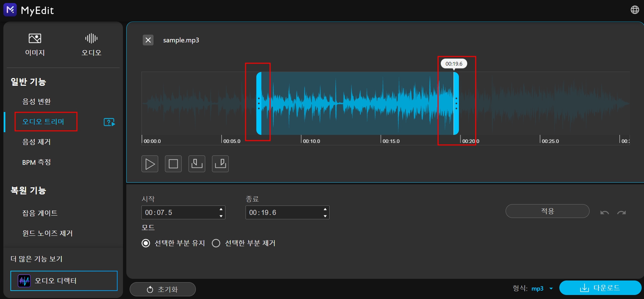The image size is (644, 299).
Task: Stop the audio playback
Action: pos(173,164)
